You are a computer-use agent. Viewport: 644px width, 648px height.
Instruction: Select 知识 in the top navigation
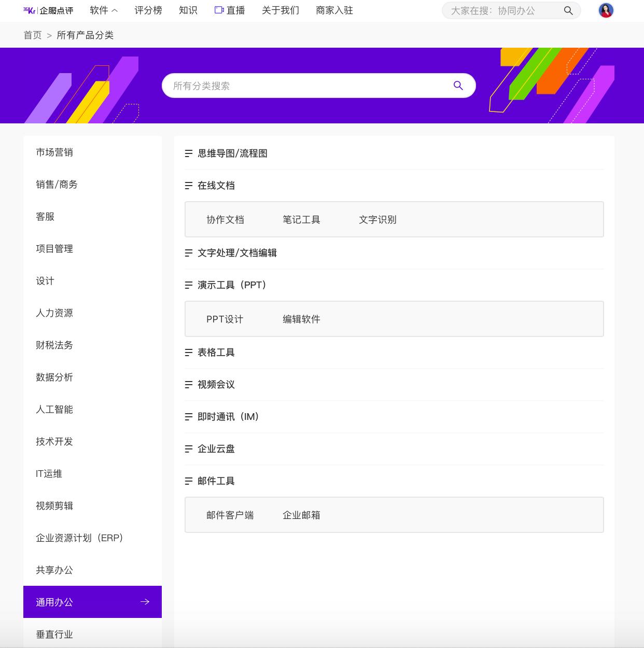point(187,9)
